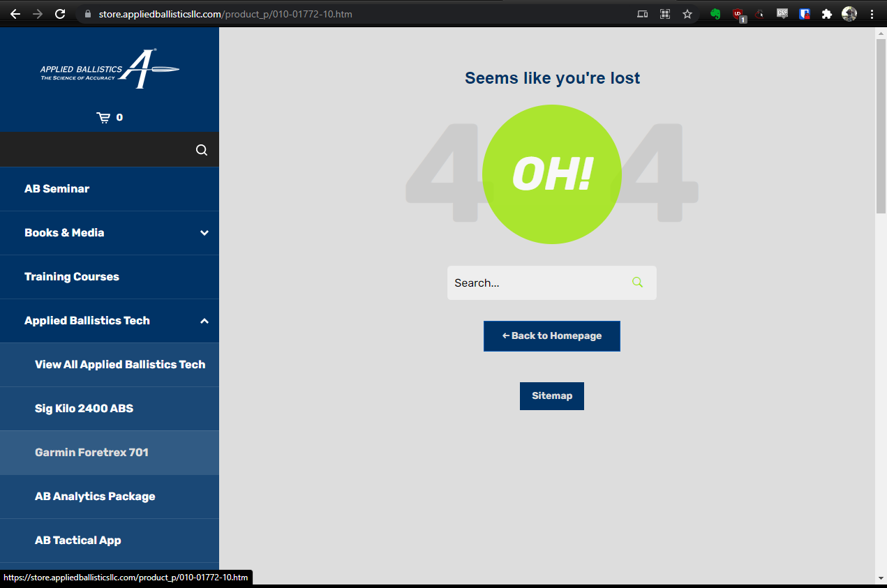
Task: Open the Extensions puzzle menu
Action: coord(827,14)
